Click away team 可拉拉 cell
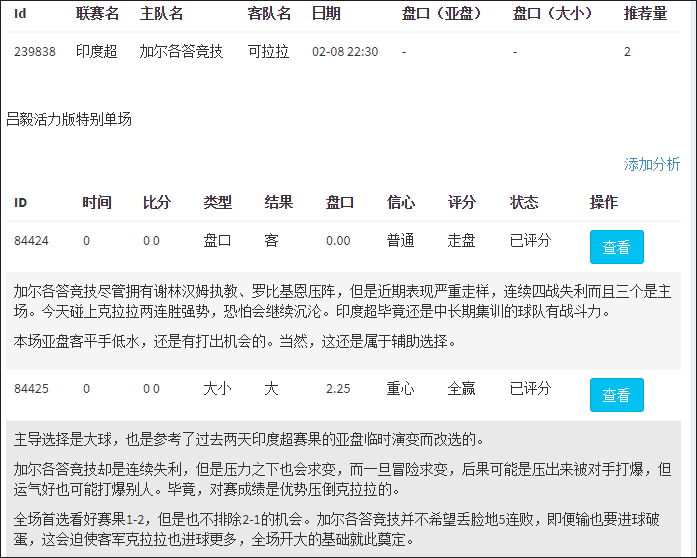Screen dimensions: 697x558 tap(268, 52)
